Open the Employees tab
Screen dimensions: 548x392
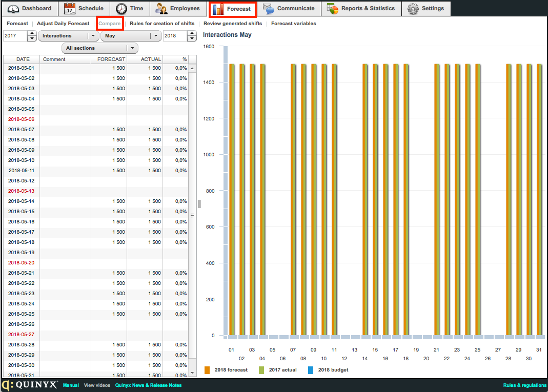[178, 8]
